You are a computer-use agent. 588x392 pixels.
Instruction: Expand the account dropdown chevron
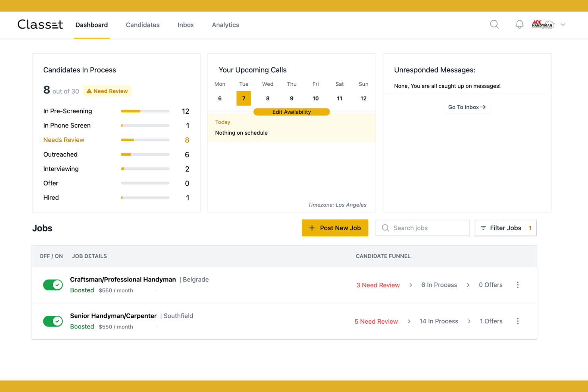point(563,25)
